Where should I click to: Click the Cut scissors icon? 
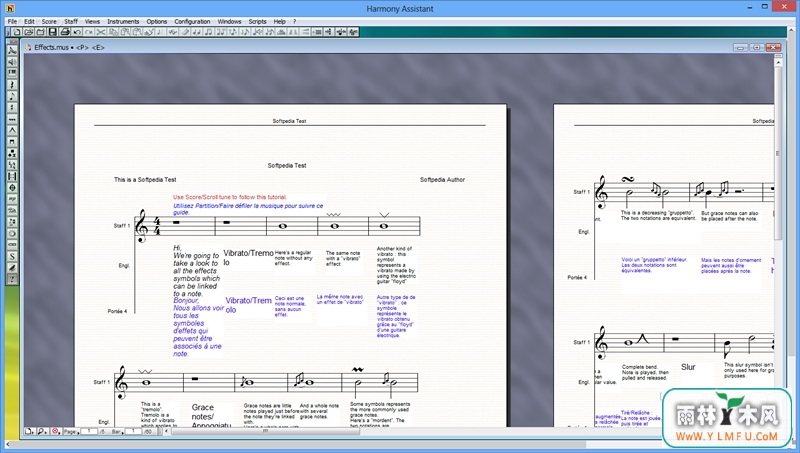click(101, 32)
